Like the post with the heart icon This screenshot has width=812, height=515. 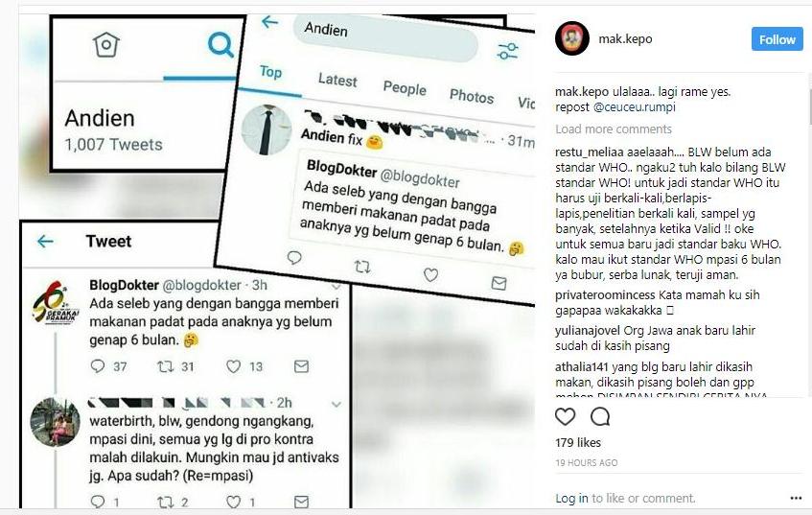565,416
